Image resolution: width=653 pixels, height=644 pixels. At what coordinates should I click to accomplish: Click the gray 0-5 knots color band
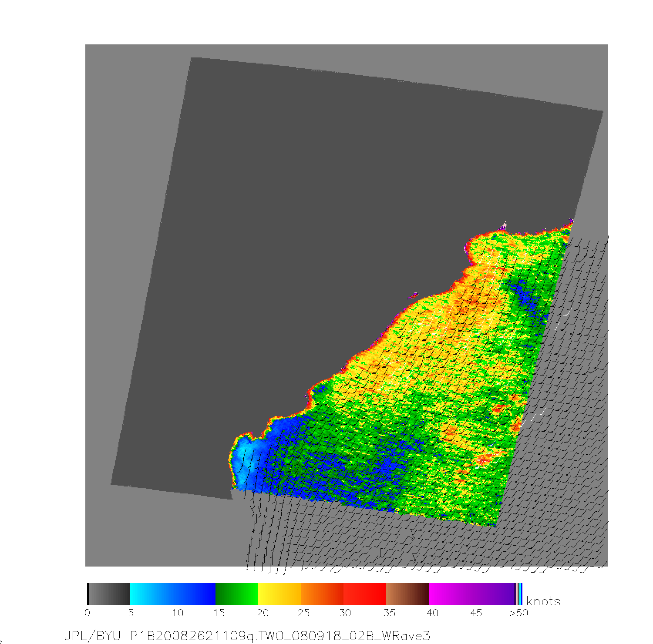109,594
